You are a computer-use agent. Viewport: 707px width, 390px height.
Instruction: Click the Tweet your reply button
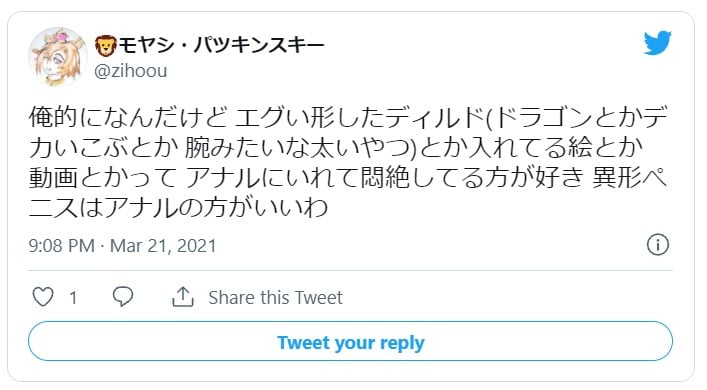tap(350, 341)
